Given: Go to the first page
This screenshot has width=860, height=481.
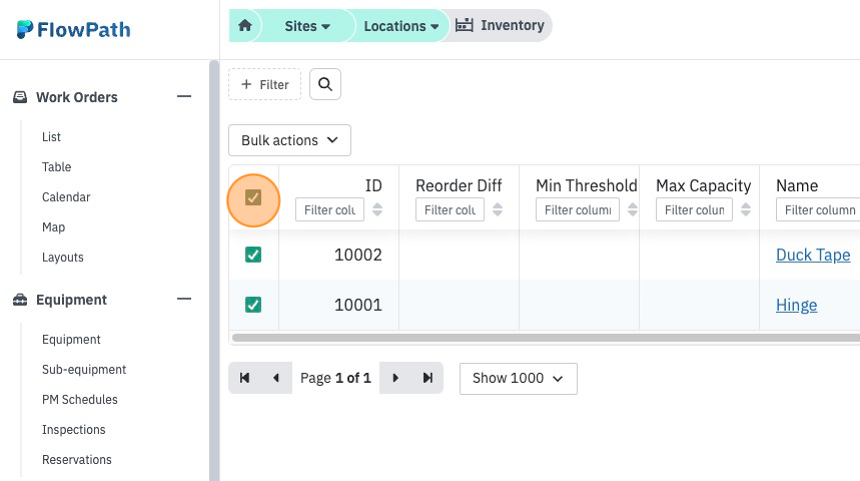Looking at the screenshot, I should [x=245, y=378].
